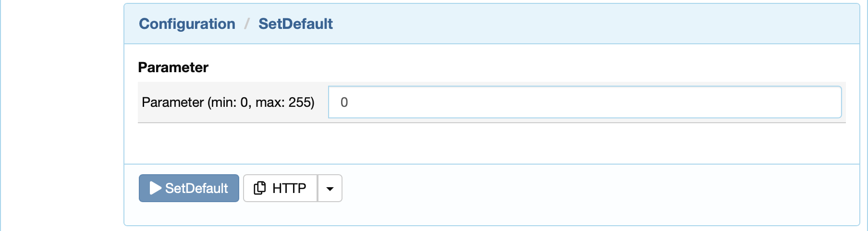Focus the Parameter value input field
Screen dimensions: 868x231
tap(585, 102)
